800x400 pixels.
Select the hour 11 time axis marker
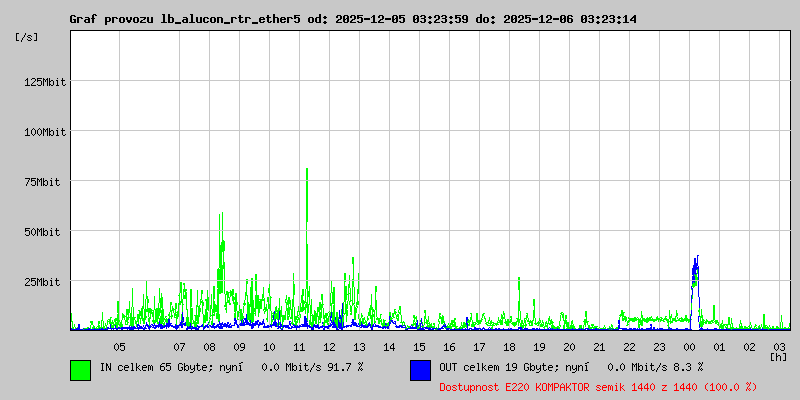[x=299, y=346]
